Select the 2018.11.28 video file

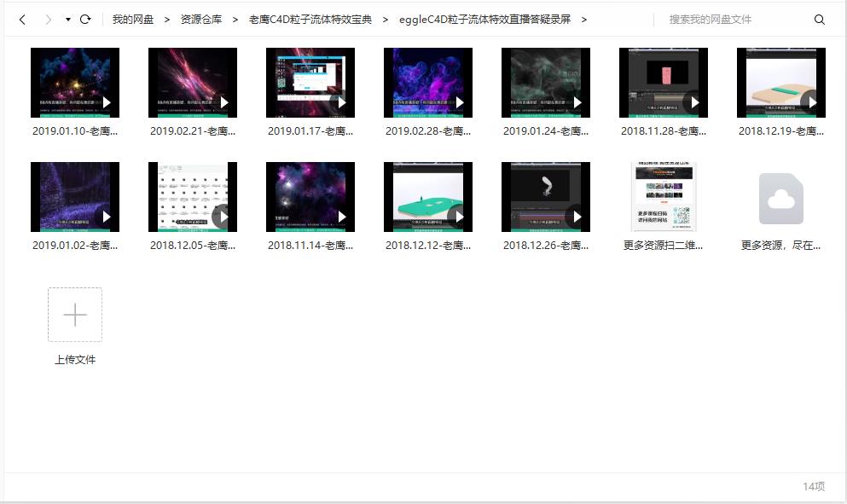[x=664, y=83]
